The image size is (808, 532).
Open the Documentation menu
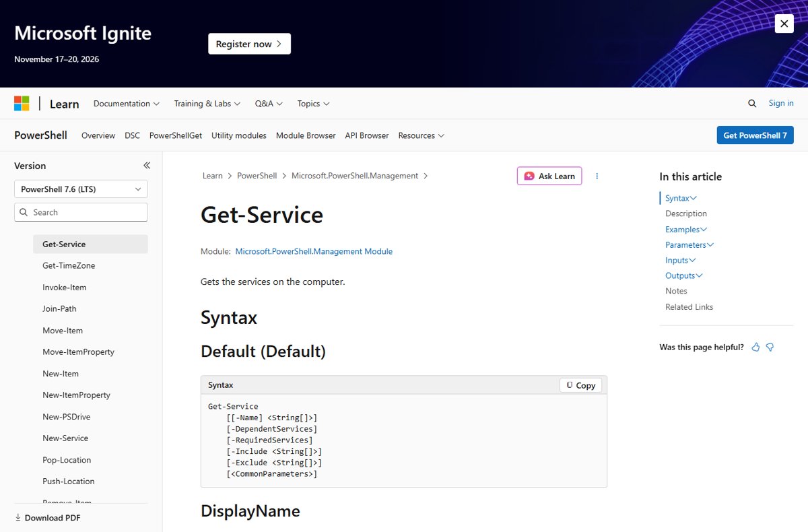tap(127, 104)
